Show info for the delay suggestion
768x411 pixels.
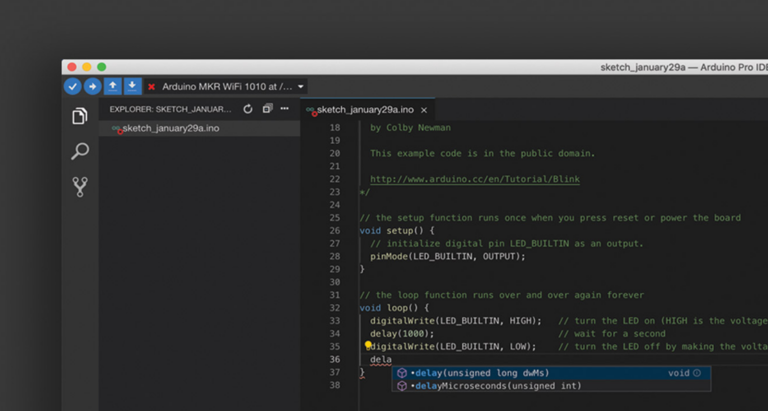click(x=697, y=373)
